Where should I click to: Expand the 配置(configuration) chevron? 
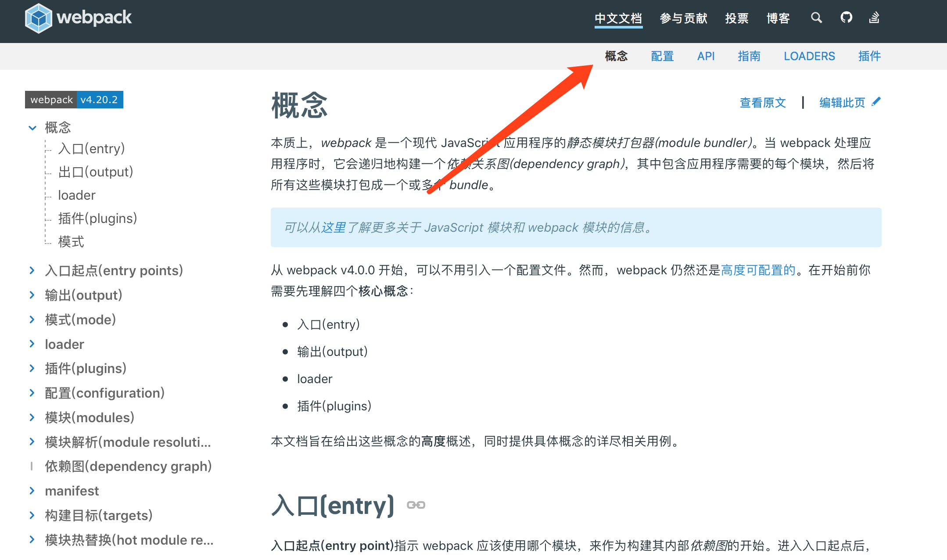(32, 393)
